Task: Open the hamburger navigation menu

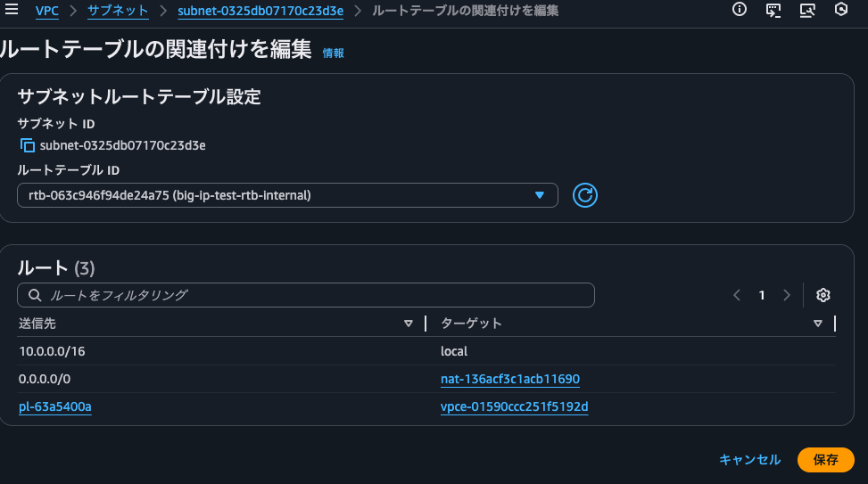Action: 11,10
